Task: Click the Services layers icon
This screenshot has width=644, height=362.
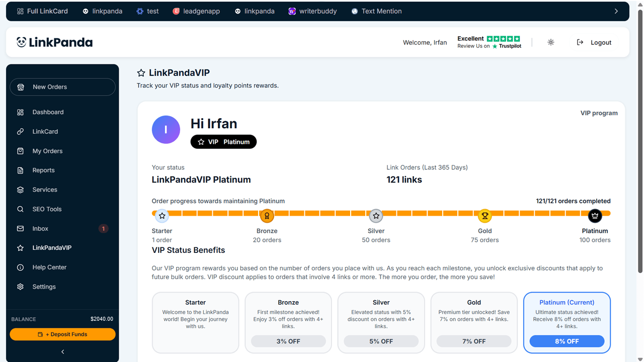Action: (20, 190)
